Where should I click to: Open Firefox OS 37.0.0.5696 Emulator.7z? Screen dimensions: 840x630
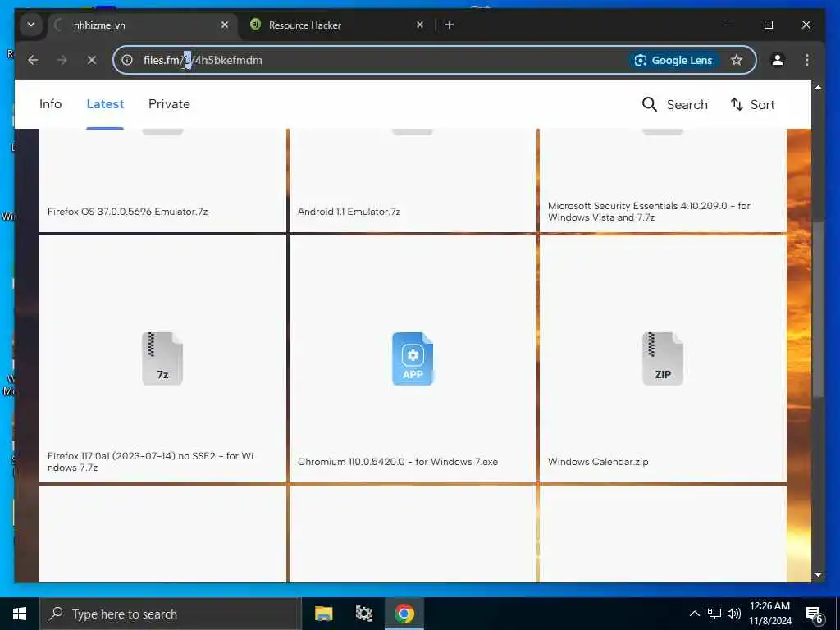point(127,212)
